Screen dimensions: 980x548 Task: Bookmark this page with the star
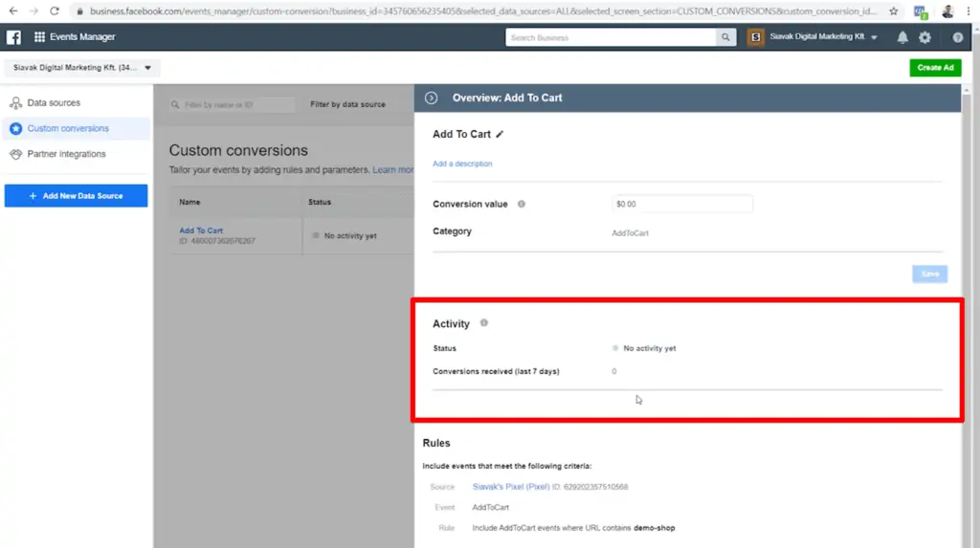click(x=894, y=11)
